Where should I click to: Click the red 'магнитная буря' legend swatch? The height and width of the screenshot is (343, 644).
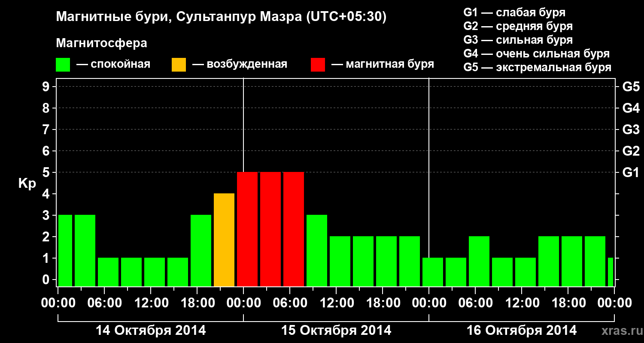coord(318,65)
